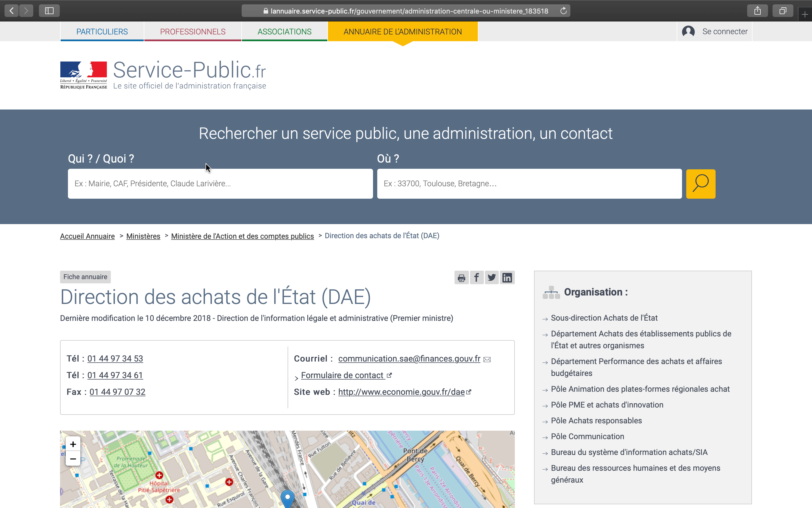
Task: Zoom in on the map with plus
Action: coord(73,444)
